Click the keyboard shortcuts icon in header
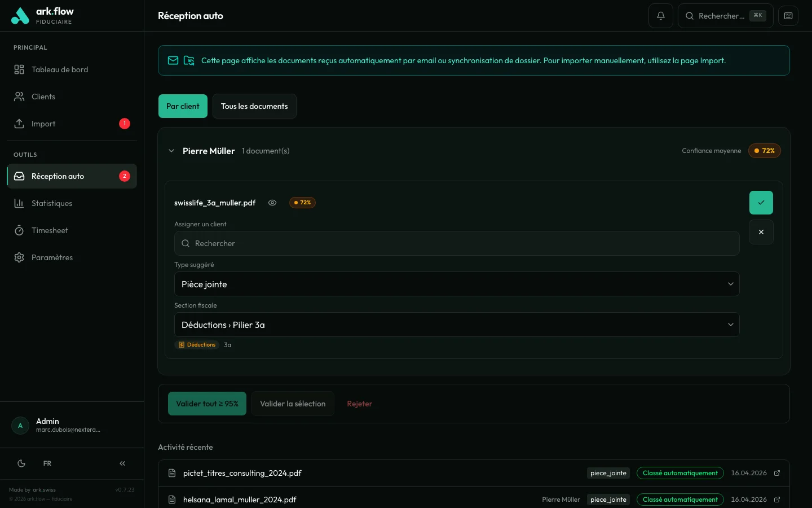 tap(788, 16)
